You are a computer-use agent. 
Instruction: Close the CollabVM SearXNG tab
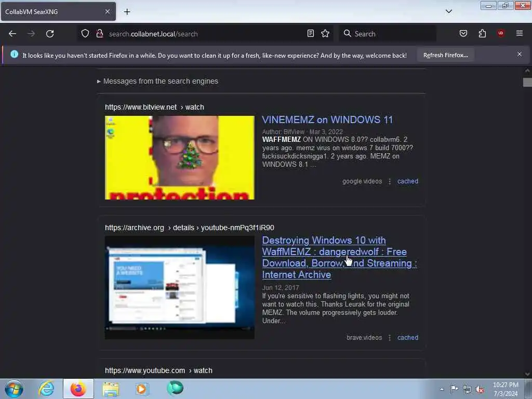pos(107,11)
